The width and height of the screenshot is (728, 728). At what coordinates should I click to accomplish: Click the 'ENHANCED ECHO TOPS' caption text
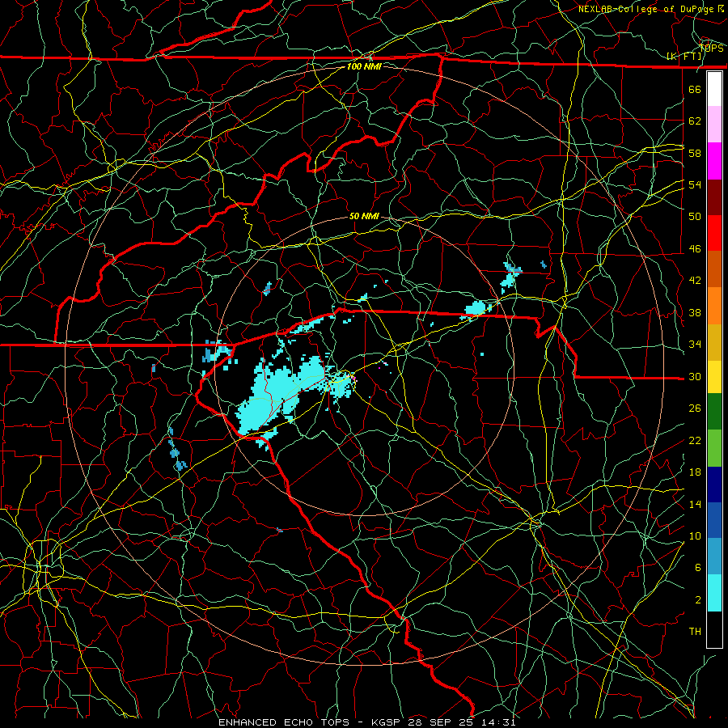click(x=284, y=722)
